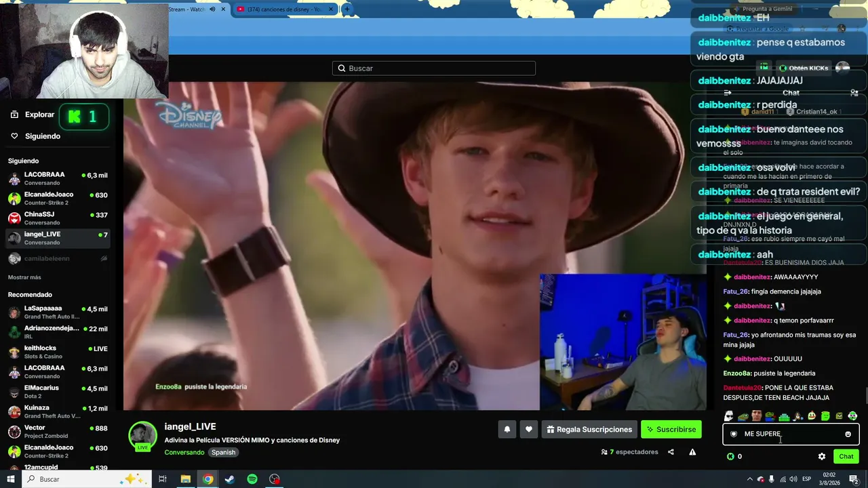This screenshot has height=488, width=868.
Task: Open ElMacarius Dota 2 channel
Action: 58,392
